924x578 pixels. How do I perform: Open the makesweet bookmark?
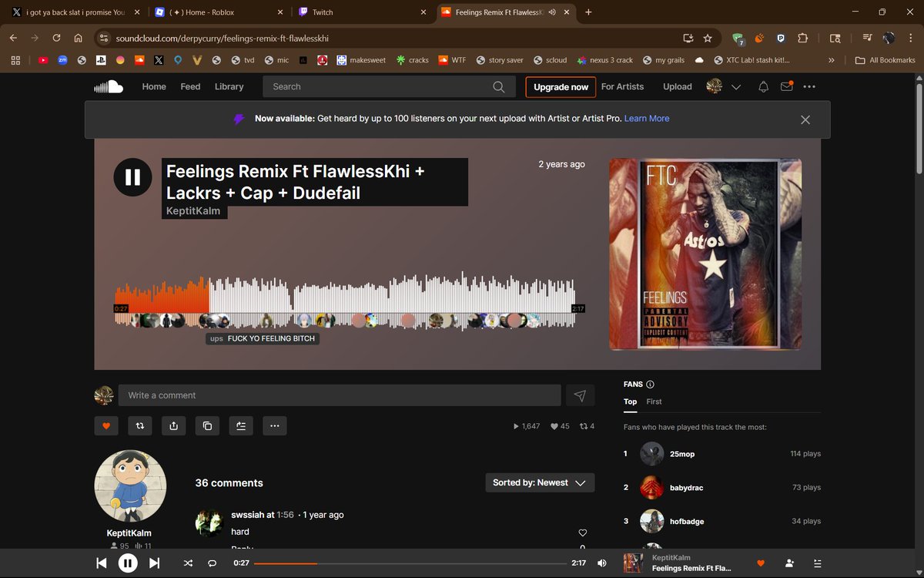click(x=361, y=60)
